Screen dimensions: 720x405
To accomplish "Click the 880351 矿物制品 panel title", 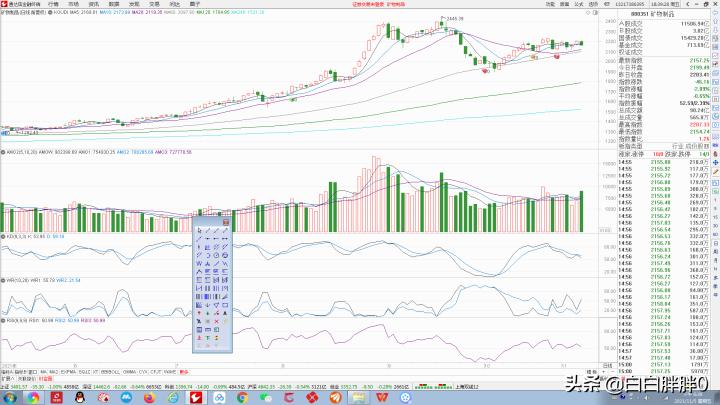I will point(652,14).
